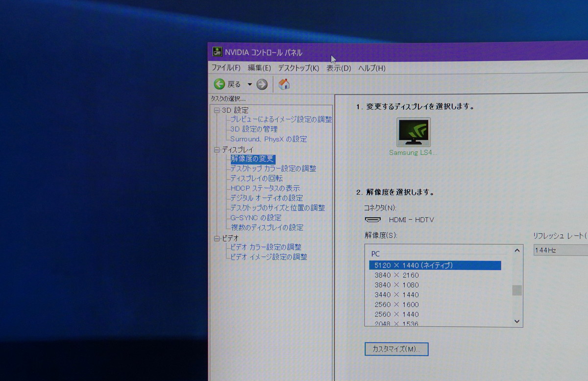Screen dimensions: 588x381
Task: Click the green Back arrow icon
Action: pos(219,84)
